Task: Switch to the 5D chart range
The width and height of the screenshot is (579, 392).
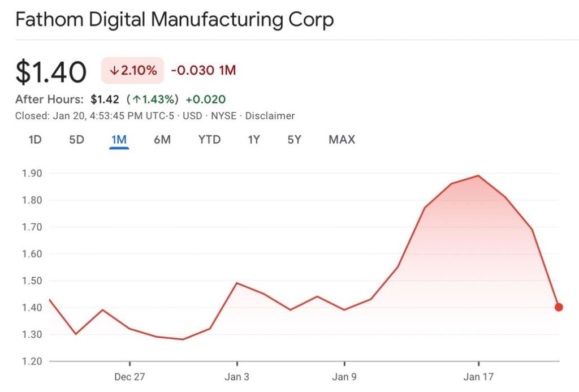Action: (76, 139)
